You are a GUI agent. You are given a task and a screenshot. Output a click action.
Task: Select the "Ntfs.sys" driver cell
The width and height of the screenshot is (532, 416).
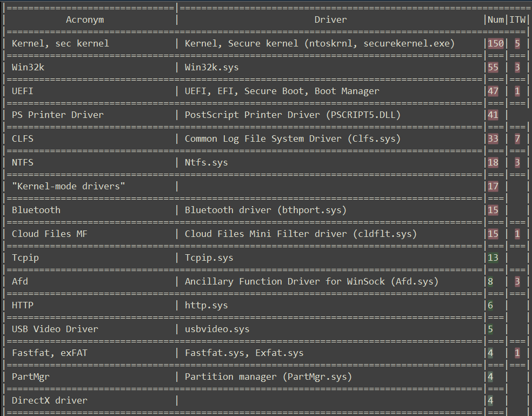pos(207,162)
